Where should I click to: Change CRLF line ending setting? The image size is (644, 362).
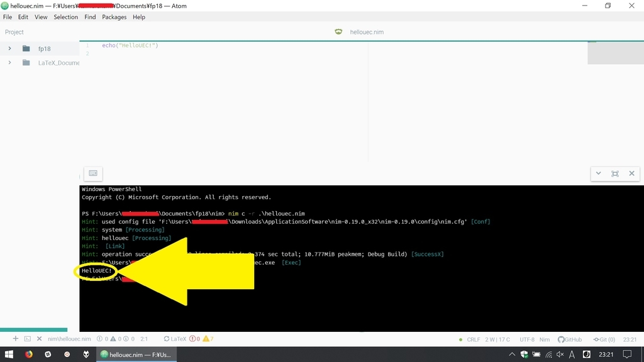(x=473, y=339)
